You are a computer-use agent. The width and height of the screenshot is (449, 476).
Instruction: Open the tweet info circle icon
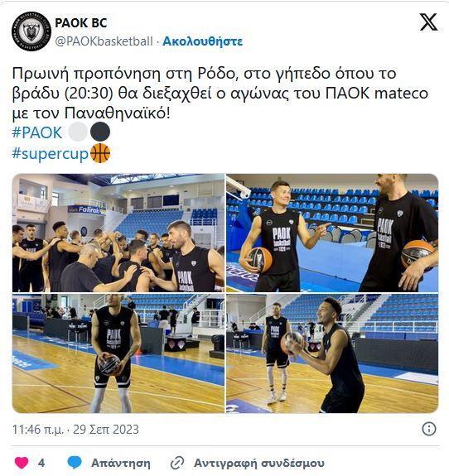point(429,429)
